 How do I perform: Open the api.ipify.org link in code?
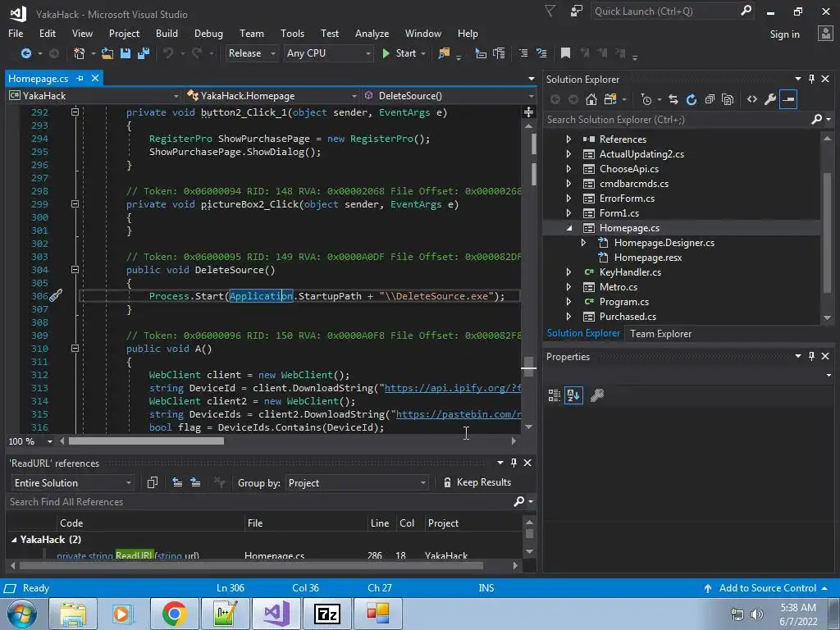[x=453, y=388]
